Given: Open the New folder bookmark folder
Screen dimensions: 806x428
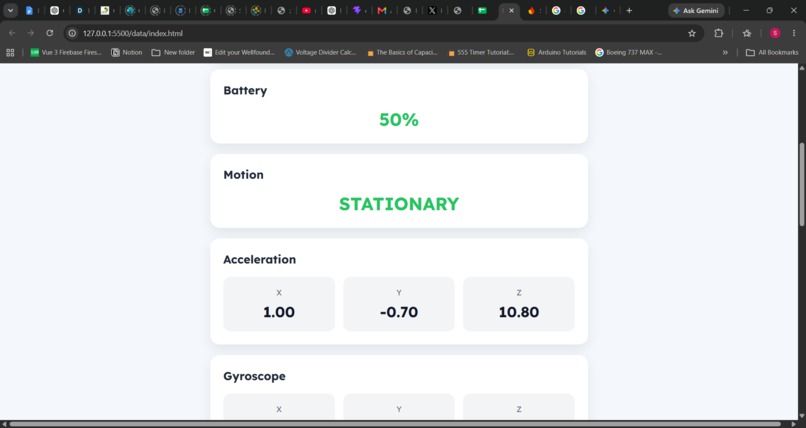Looking at the screenshot, I should coord(173,52).
